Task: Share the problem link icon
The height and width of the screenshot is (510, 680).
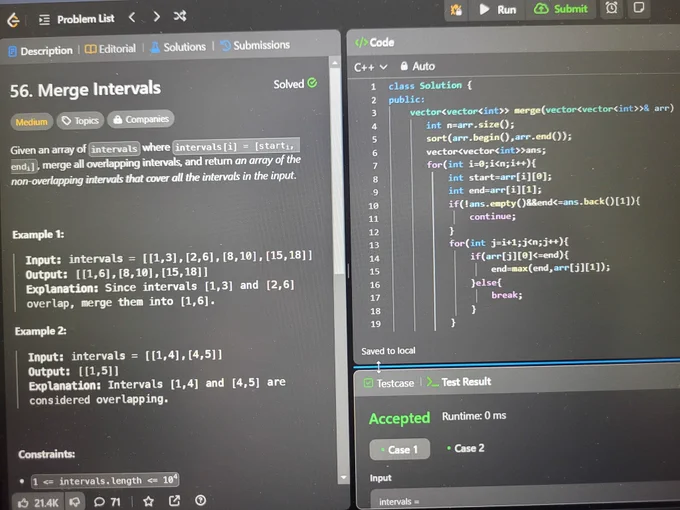Action: pos(174,501)
